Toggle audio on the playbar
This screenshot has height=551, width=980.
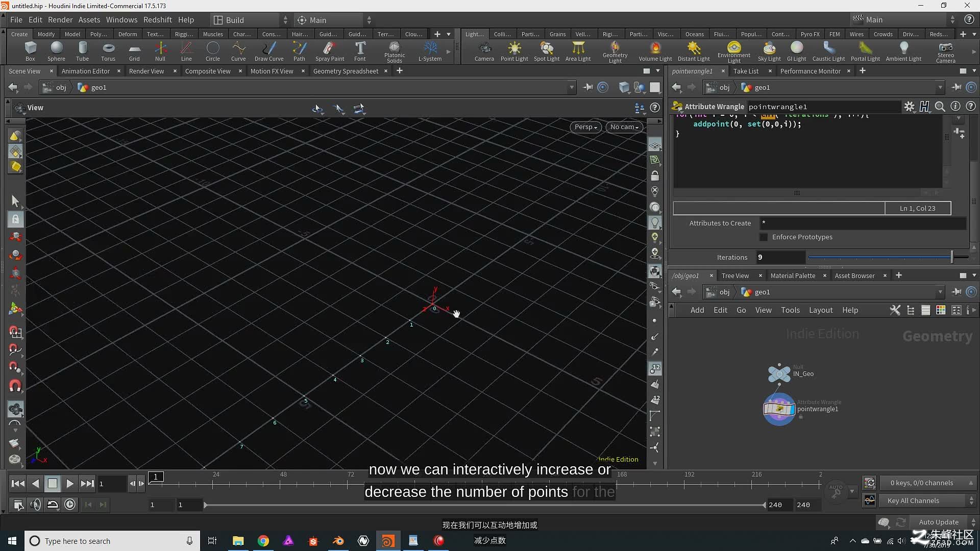[x=36, y=505]
